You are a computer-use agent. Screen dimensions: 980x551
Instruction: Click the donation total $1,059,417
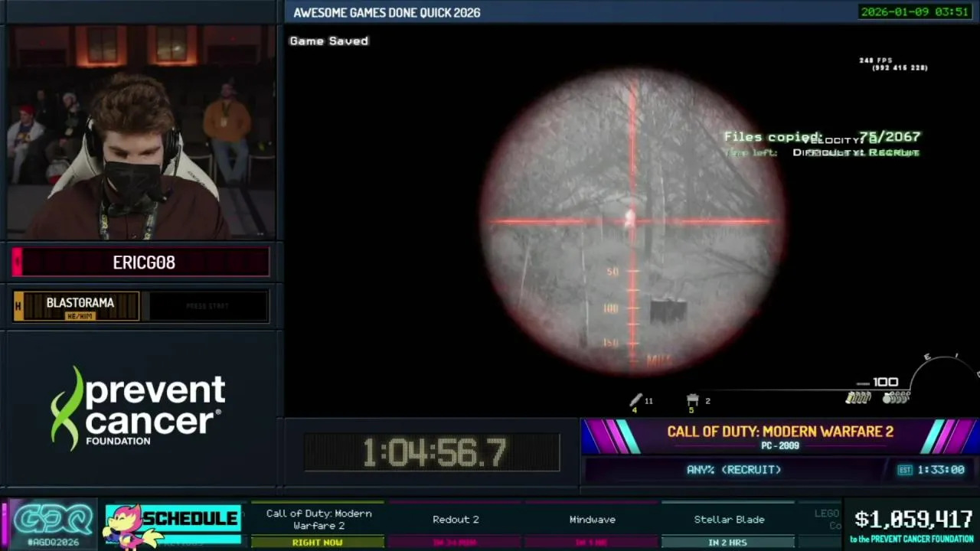[913, 520]
